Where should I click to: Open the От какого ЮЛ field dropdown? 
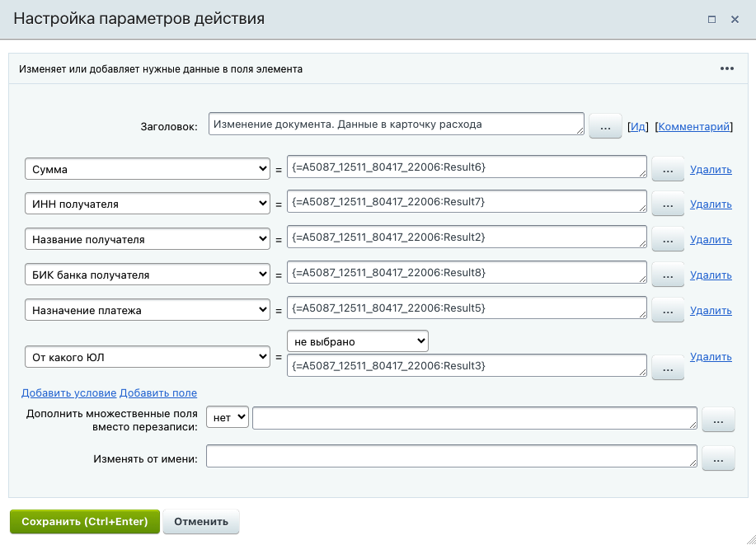(x=148, y=357)
